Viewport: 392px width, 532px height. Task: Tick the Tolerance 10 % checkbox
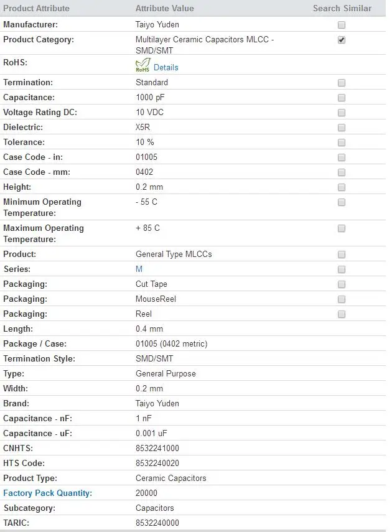point(342,142)
